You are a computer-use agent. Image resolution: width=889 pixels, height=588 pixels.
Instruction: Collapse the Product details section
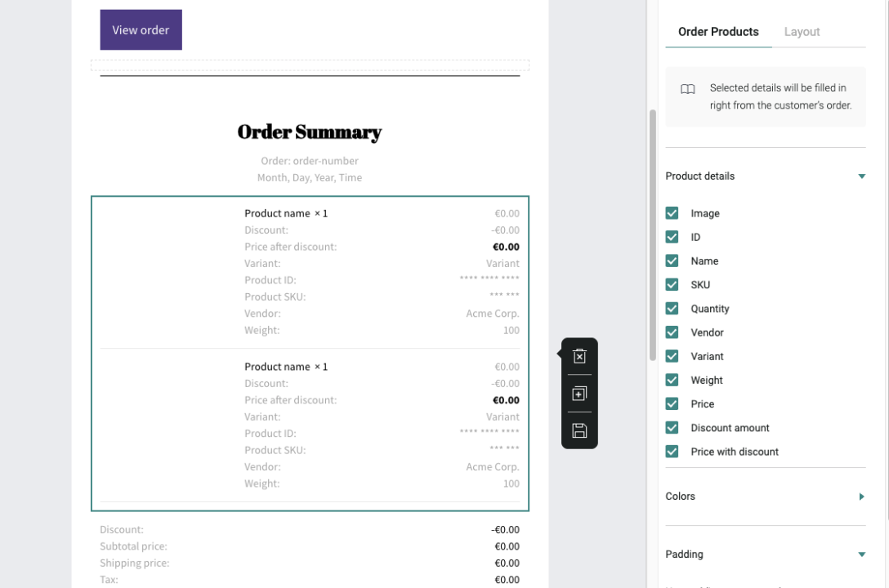pos(861,176)
